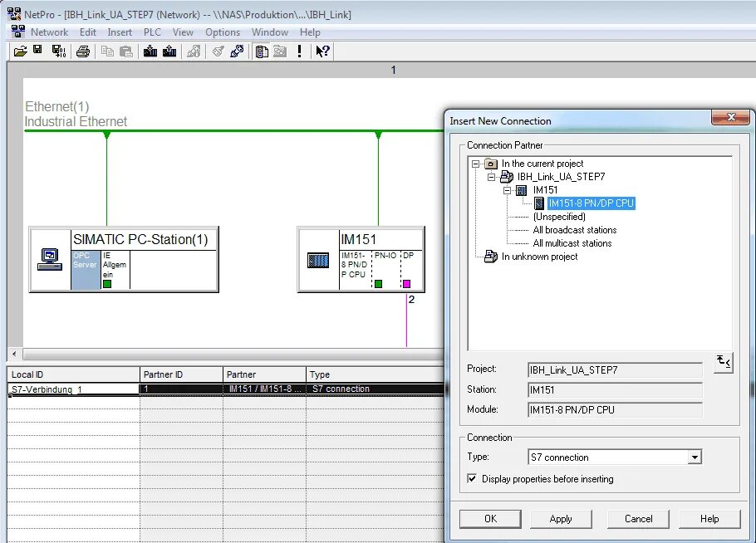The image size is (756, 543).
Task: Select the IM151-8 PN/DP CPU block
Action: tap(355, 270)
